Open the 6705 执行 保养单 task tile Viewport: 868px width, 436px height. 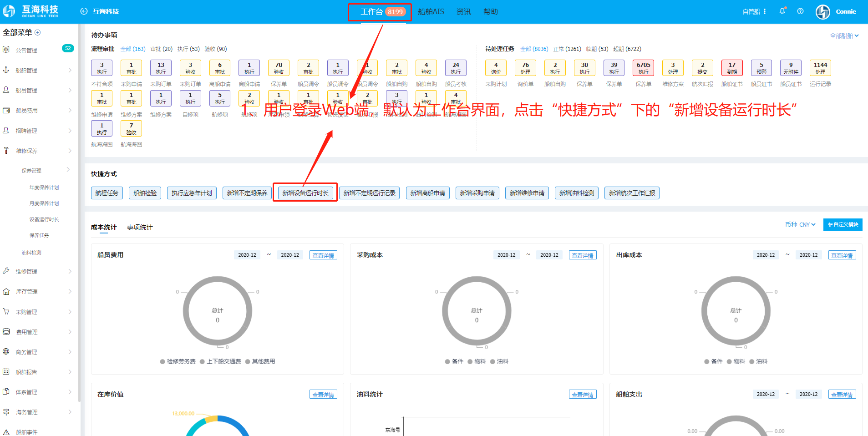click(x=643, y=68)
